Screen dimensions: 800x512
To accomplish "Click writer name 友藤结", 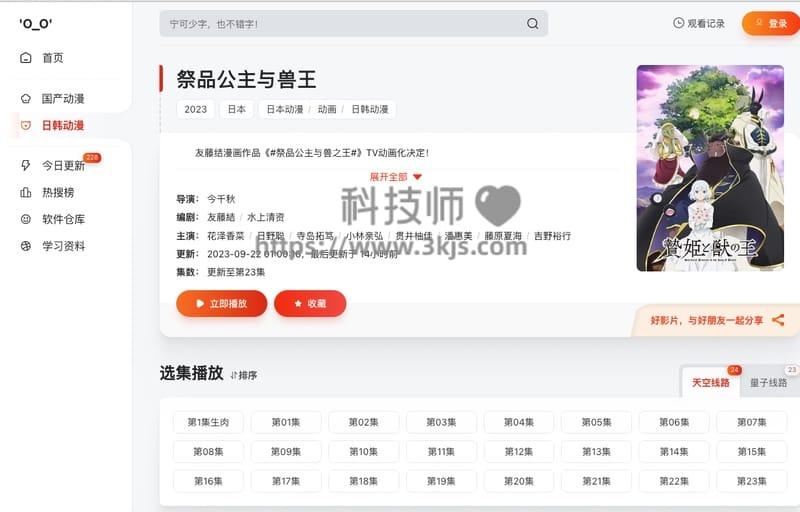I will 221,217.
